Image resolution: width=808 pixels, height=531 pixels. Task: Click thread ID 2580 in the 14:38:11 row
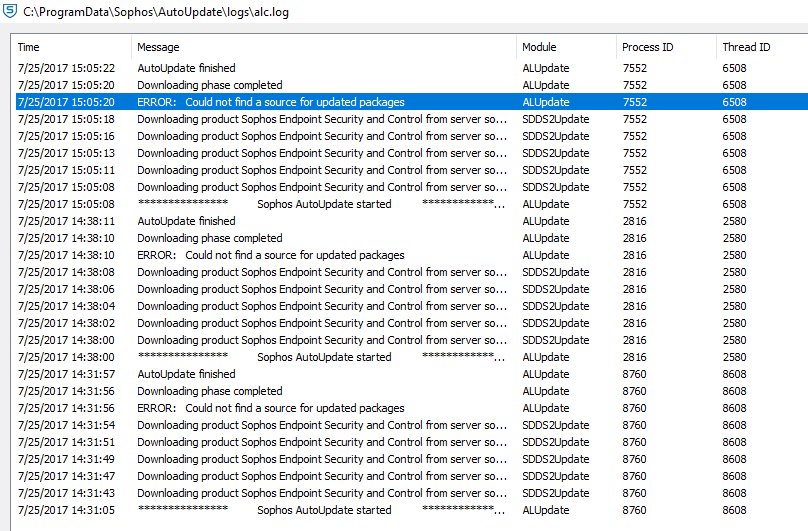pos(734,221)
